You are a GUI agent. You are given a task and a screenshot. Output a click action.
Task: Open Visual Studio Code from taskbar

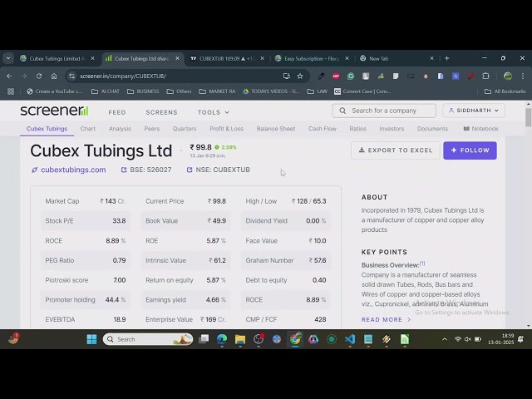[x=350, y=339]
